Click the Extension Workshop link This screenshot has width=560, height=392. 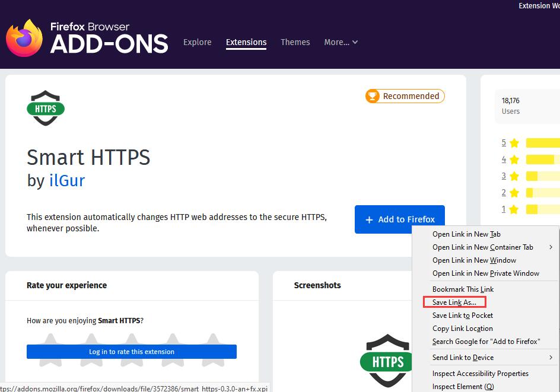click(x=539, y=6)
